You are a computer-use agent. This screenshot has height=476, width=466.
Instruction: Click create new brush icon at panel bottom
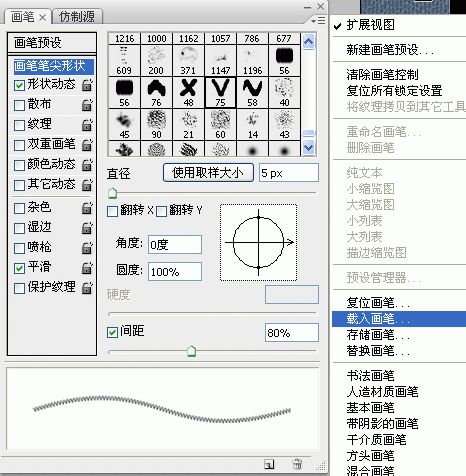(269, 464)
